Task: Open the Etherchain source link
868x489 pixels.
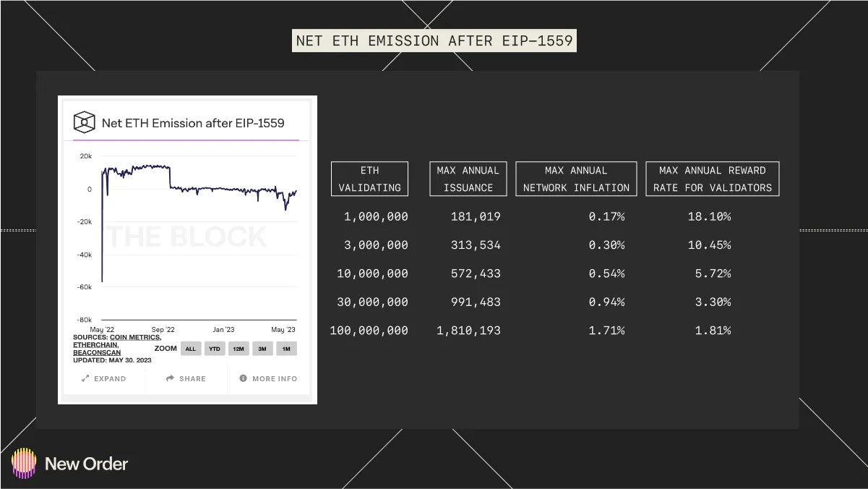Action: click(95, 345)
